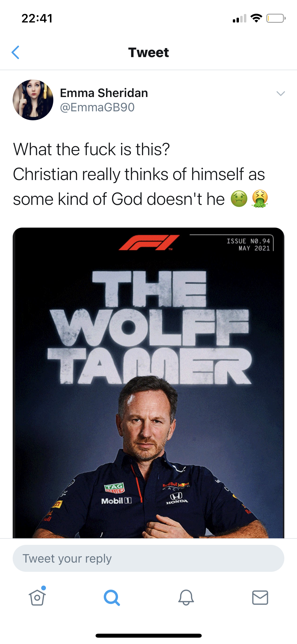Tap the home indicator bar

[148, 636]
